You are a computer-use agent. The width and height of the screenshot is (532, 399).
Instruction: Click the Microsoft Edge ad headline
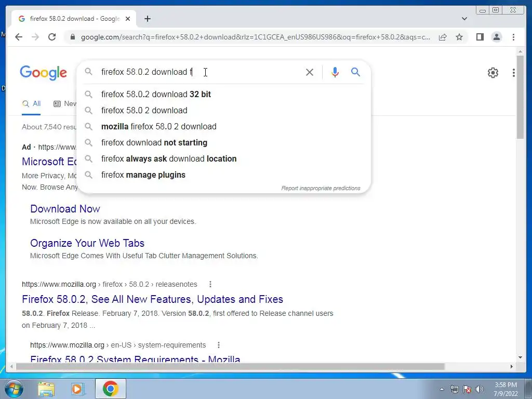click(49, 162)
